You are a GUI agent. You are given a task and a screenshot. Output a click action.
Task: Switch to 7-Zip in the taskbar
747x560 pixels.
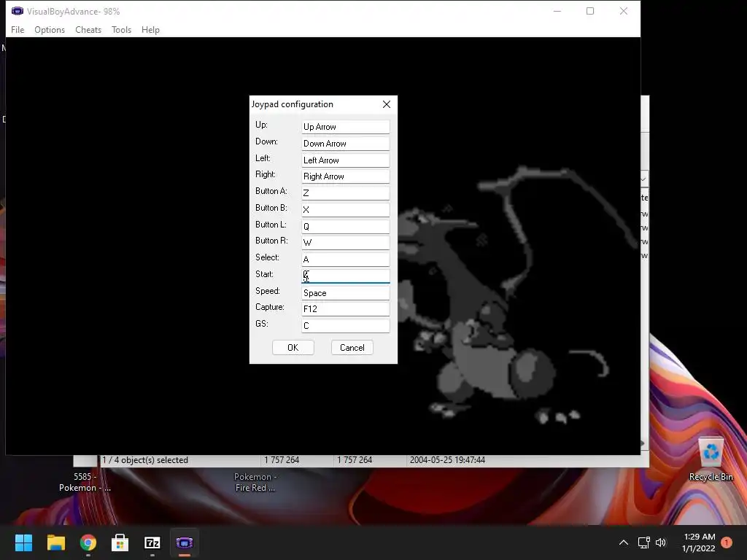(152, 542)
